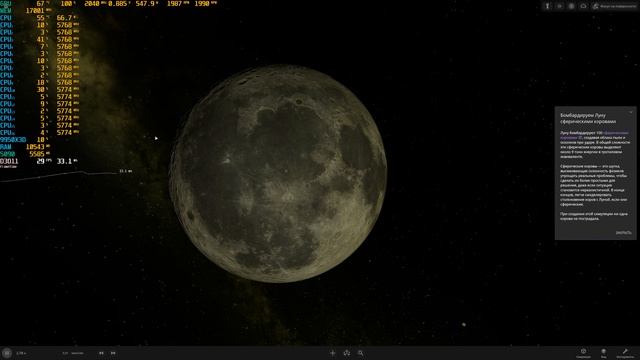Click the "Фокус на поверхности" button
This screenshot has width=640, height=360.
[614, 6]
